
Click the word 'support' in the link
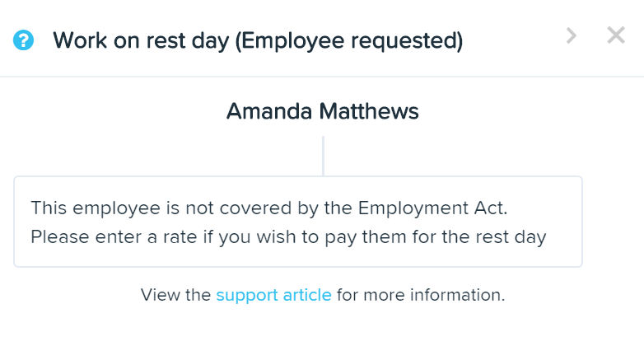[247, 296]
